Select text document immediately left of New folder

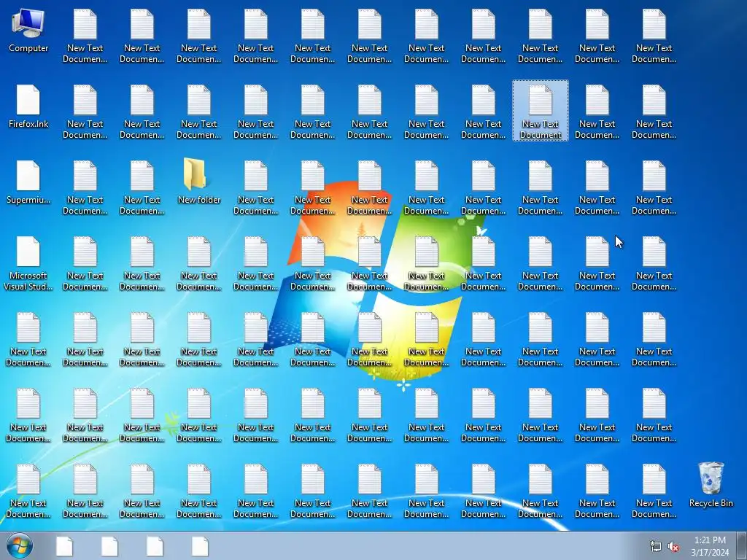(x=142, y=187)
